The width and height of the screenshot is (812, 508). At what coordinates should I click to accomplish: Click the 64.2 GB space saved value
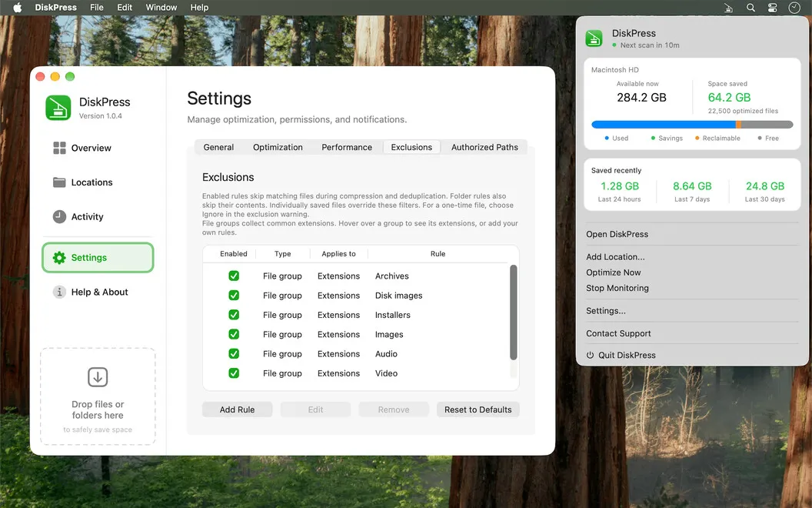click(x=729, y=98)
